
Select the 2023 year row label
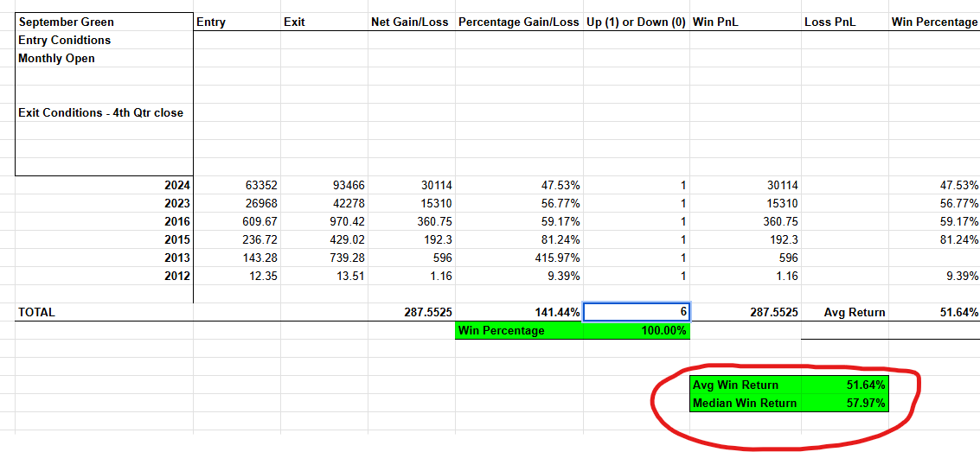pos(105,203)
